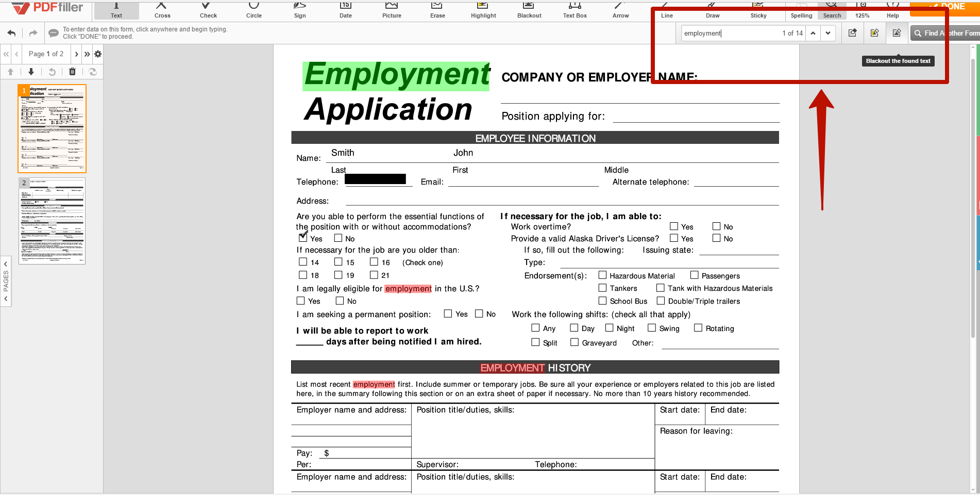Select the Arrow tool
Screen dimensions: 980x495
coord(621,10)
